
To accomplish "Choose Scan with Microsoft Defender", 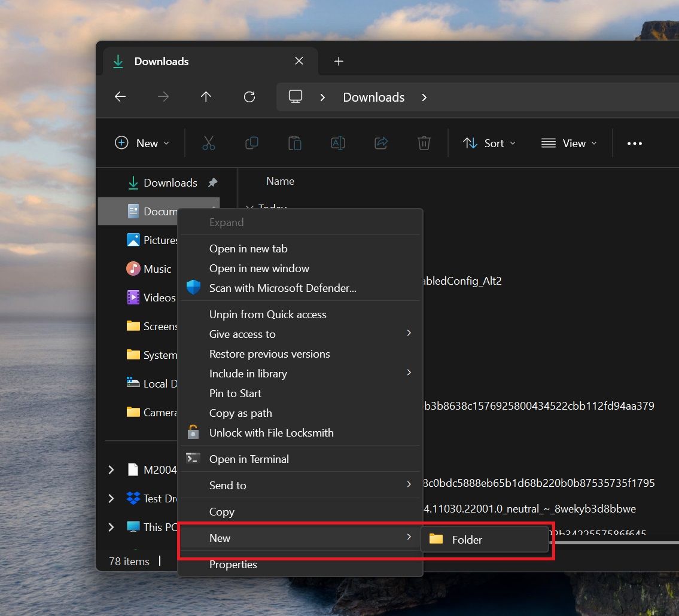I will tap(282, 288).
